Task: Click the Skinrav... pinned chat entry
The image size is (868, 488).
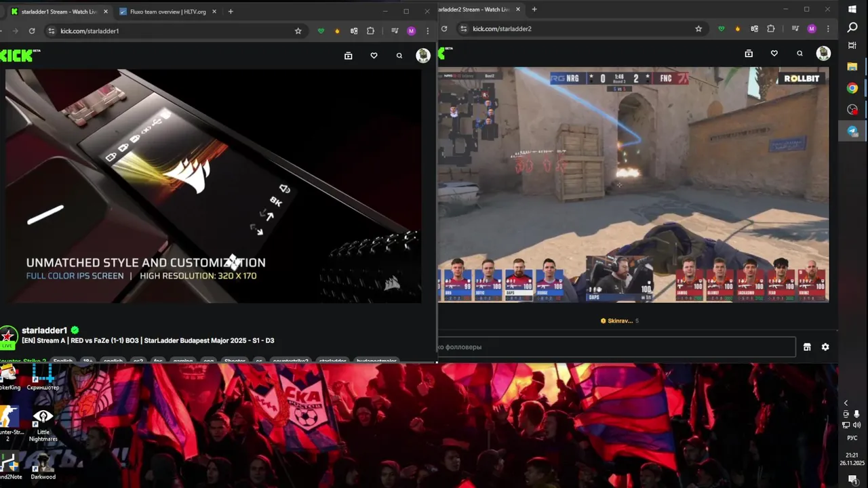Action: click(620, 321)
